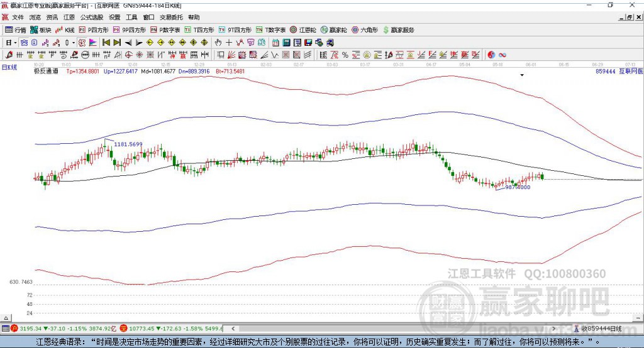Select the red pencil drawing tool
The width and height of the screenshot is (644, 348).
(x=9, y=55)
